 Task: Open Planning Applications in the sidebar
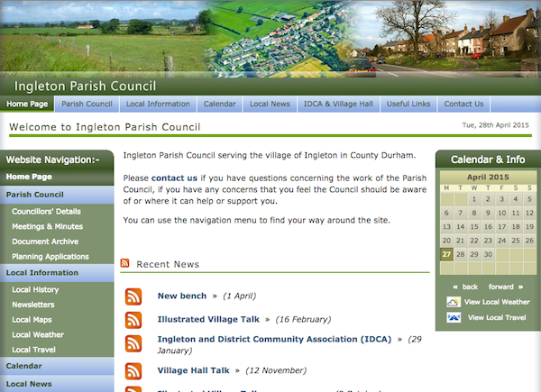pyautogui.click(x=50, y=257)
